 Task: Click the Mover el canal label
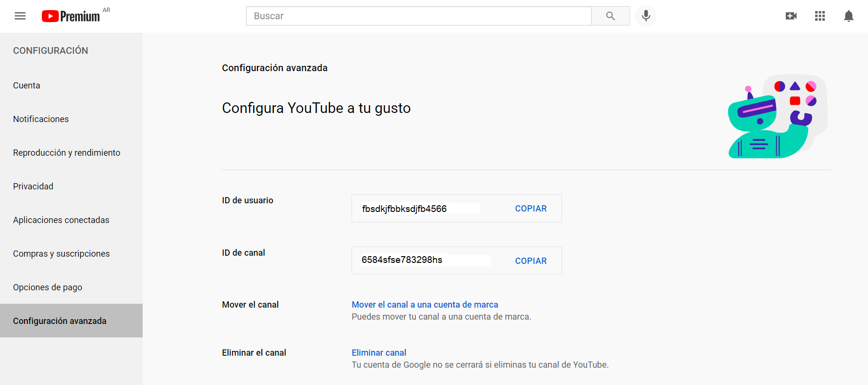[x=250, y=305]
